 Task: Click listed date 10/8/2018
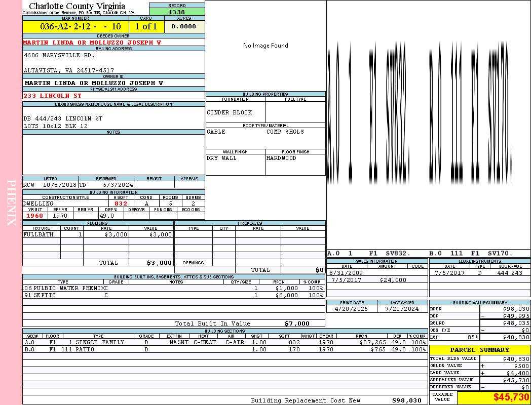click(60, 185)
